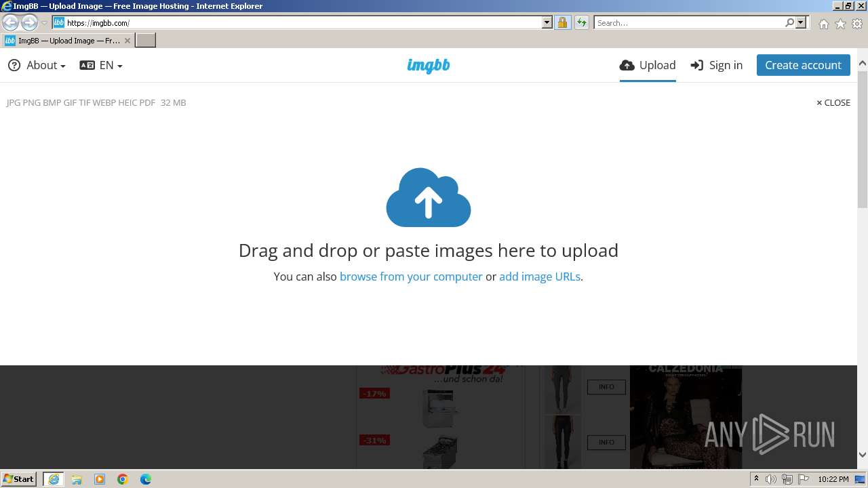Click the page scrollbar up arrow
The width and height of the screenshot is (868, 488).
coord(863,64)
